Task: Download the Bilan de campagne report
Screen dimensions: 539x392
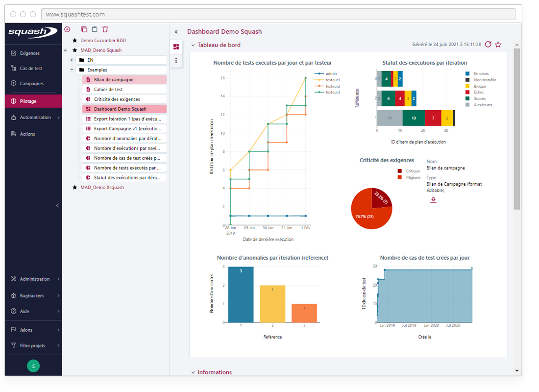Action: click(x=433, y=200)
